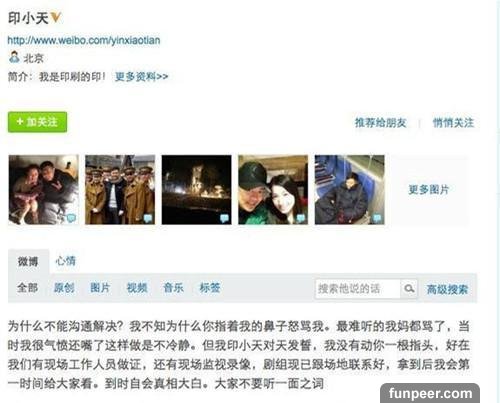The width and height of the screenshot is (500, 403).
Task: Click comment bubble on sleeping man photo
Action: click(x=377, y=218)
